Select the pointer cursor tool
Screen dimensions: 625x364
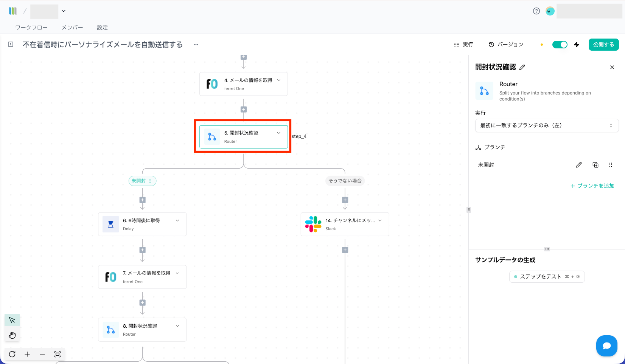(12, 320)
